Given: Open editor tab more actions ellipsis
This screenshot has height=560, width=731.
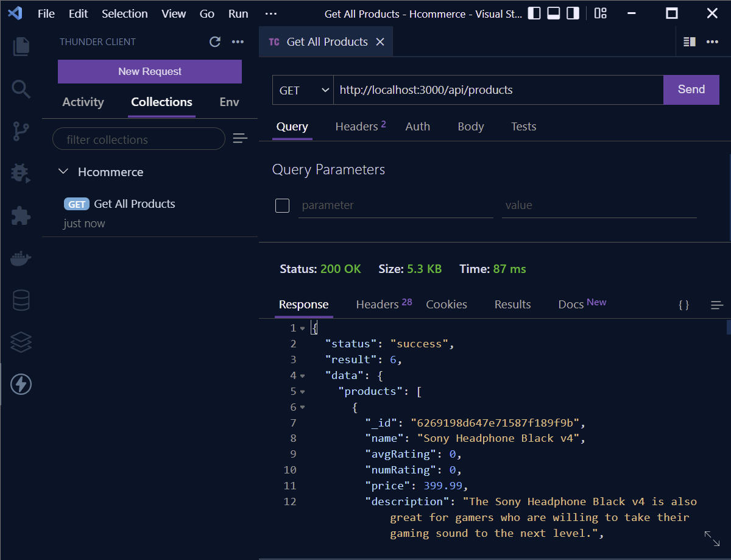Looking at the screenshot, I should (712, 41).
